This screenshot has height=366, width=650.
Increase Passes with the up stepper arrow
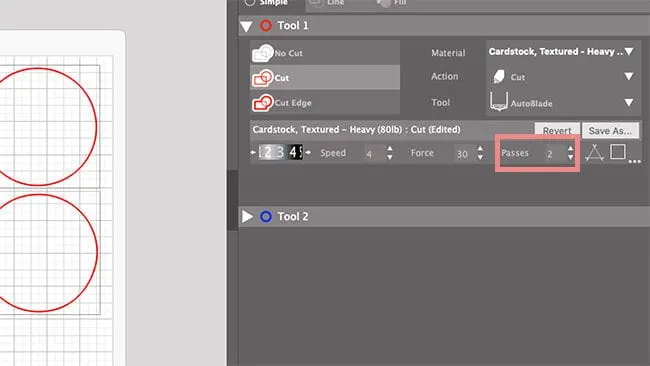(571, 148)
